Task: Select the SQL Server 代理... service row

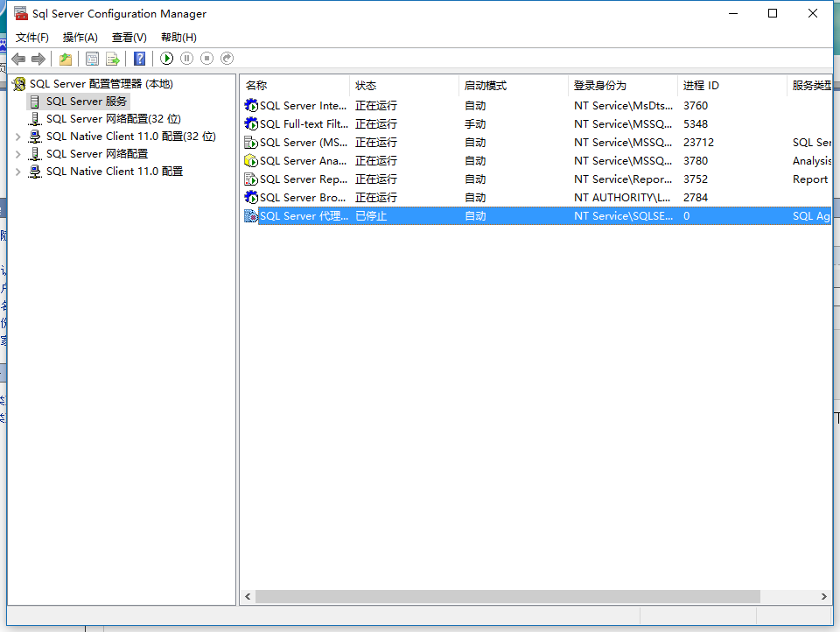Action: [x=535, y=216]
